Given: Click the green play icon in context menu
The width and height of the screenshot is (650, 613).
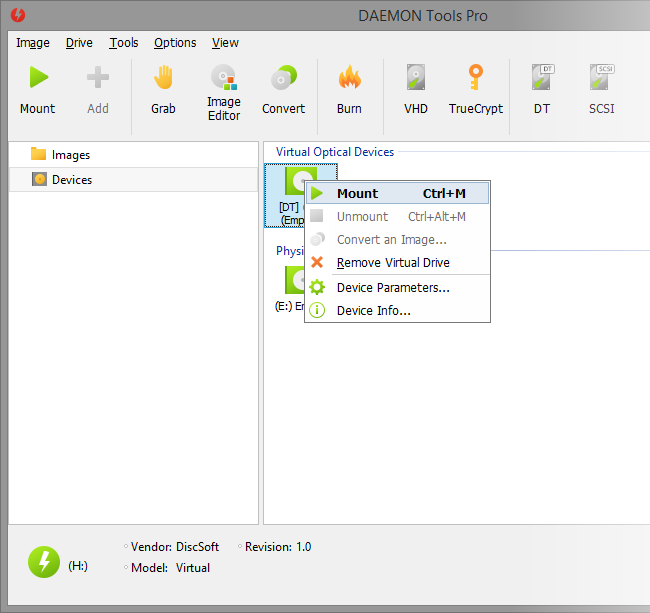Looking at the screenshot, I should (x=317, y=193).
